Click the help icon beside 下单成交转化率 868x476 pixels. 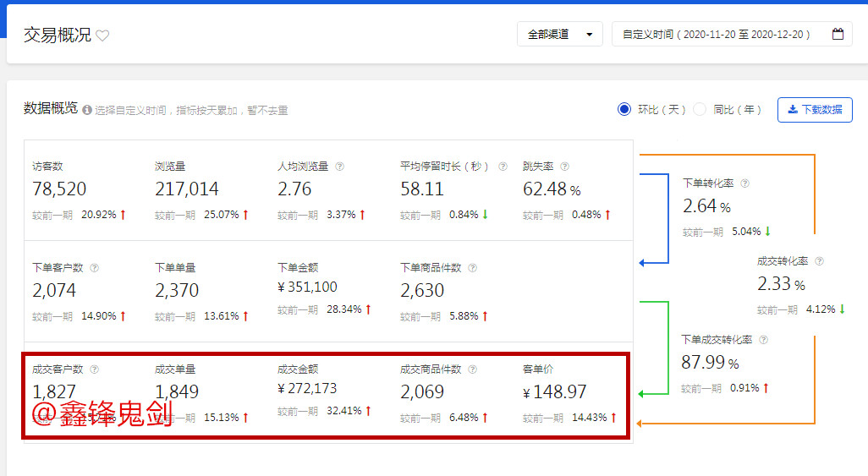[763, 340]
